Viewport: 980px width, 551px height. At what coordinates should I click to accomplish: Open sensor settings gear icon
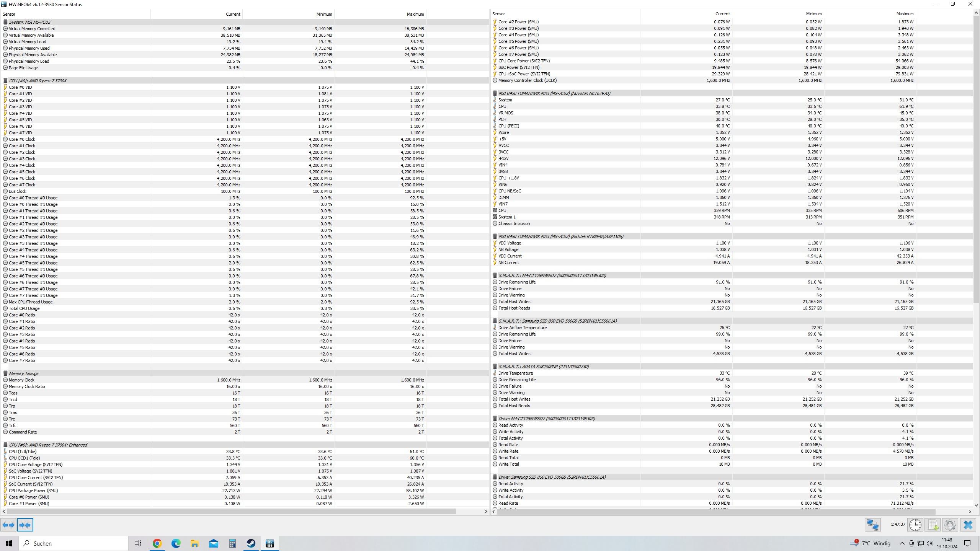[950, 525]
